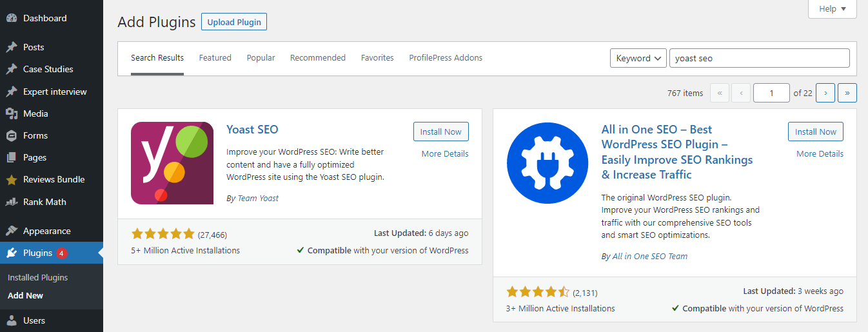868x332 pixels.
Task: Click the Appearance paintbrush icon
Action: [x=12, y=231]
